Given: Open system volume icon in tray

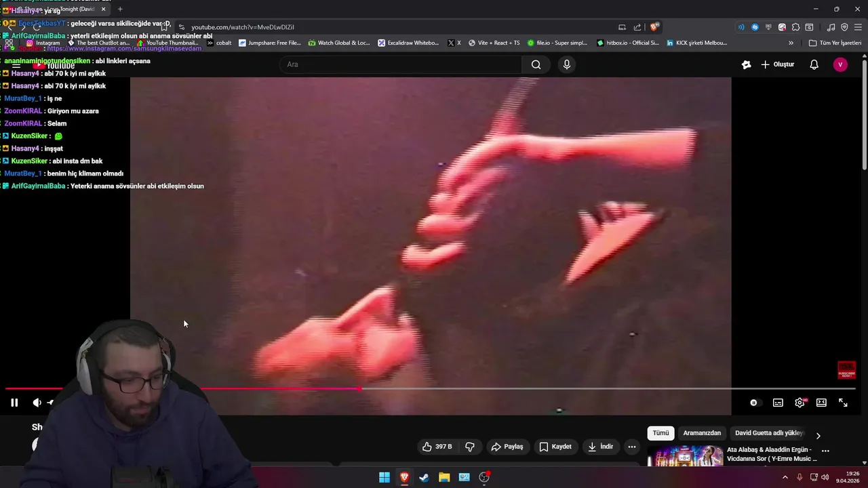Looking at the screenshot, I should pos(825,477).
